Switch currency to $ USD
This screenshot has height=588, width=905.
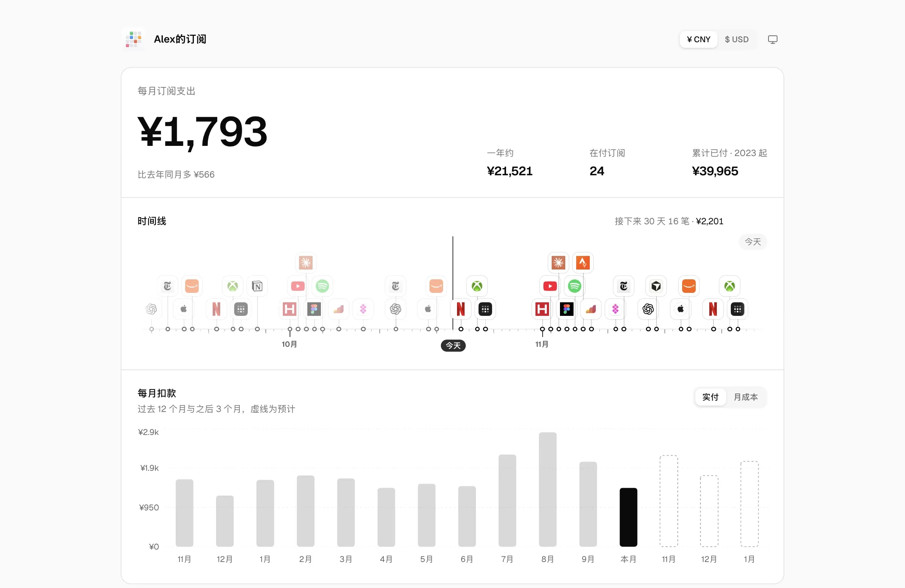(736, 40)
